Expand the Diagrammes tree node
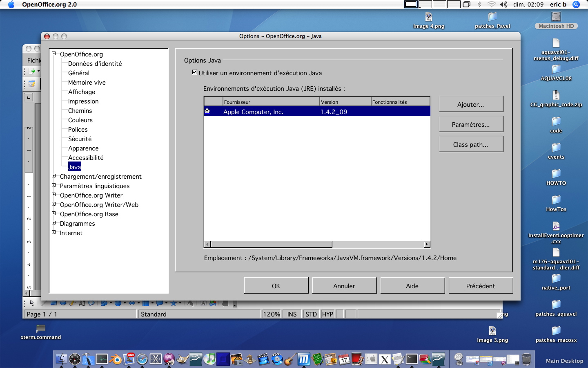 pos(53,223)
